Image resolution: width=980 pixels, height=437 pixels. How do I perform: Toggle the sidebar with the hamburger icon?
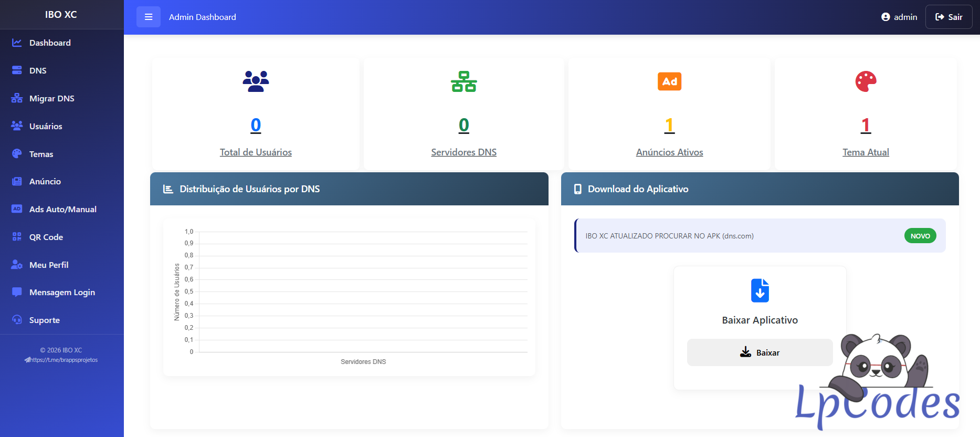149,17
